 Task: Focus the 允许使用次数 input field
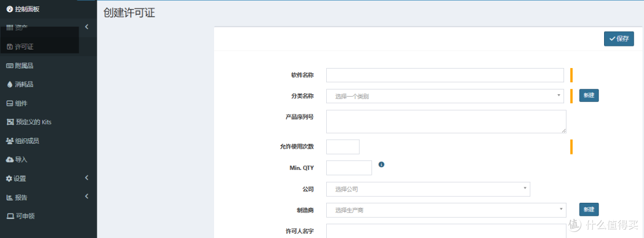click(x=343, y=147)
